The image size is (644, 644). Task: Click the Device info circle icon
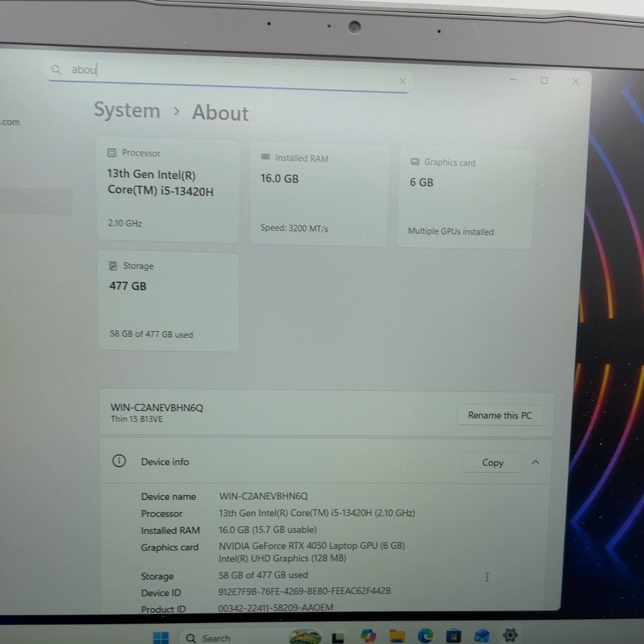pyautogui.click(x=119, y=461)
